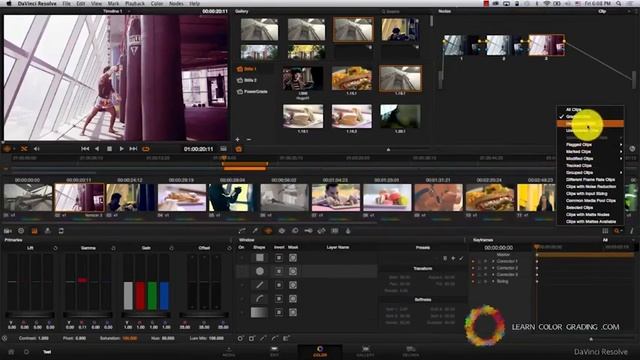Open the Blur palette

click(295, 231)
